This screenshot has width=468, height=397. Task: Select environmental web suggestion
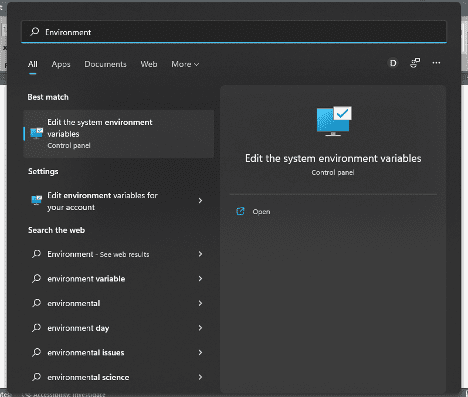pos(119,303)
